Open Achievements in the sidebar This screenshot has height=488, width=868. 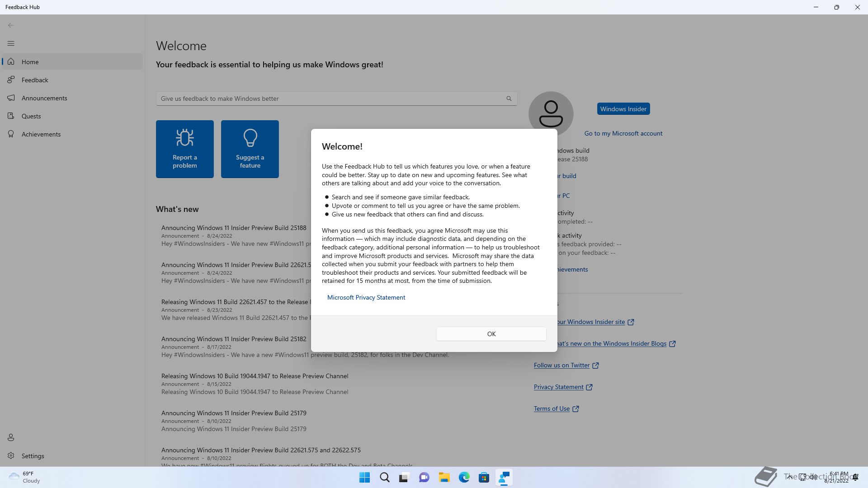[41, 134]
